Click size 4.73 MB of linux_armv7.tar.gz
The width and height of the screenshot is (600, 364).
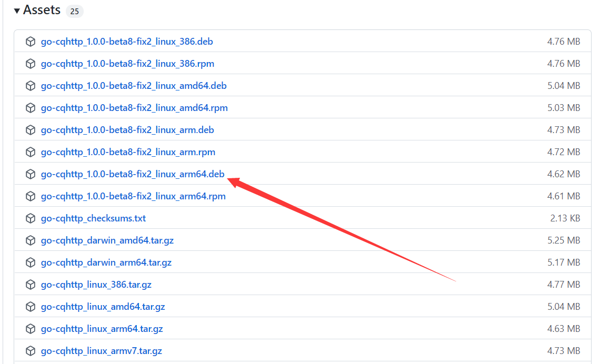click(564, 351)
